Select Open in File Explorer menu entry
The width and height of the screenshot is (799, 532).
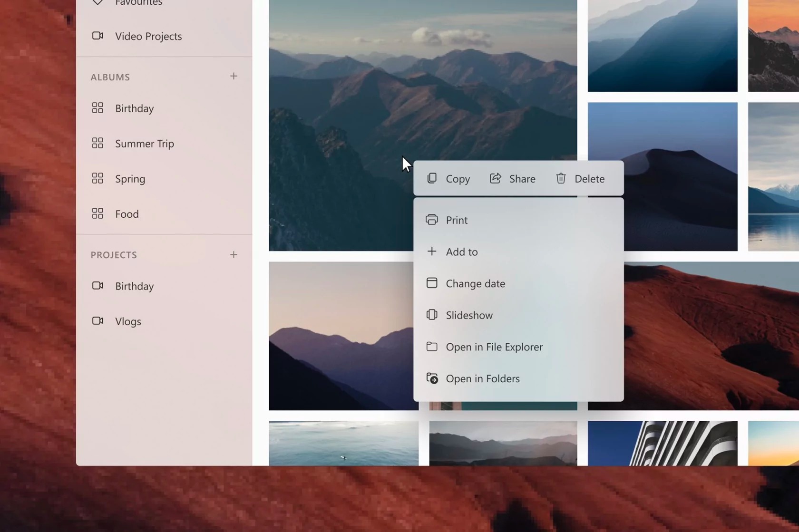pyautogui.click(x=494, y=347)
